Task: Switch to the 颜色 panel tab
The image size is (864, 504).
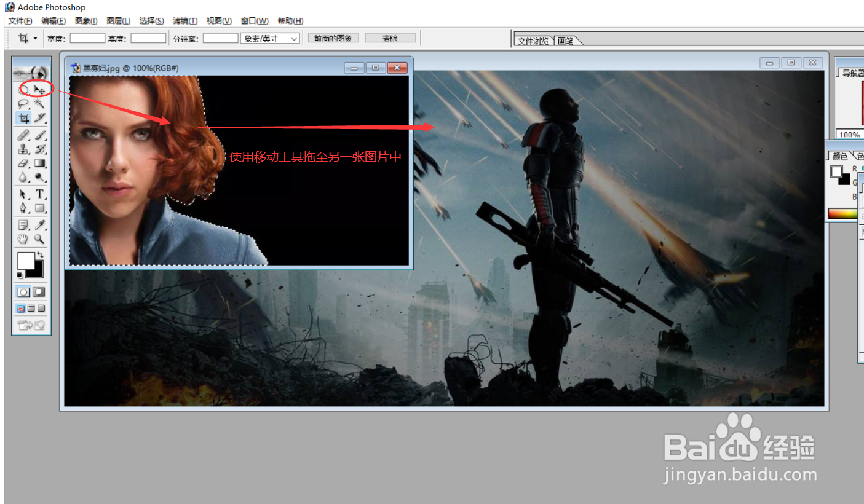Action: (x=839, y=156)
